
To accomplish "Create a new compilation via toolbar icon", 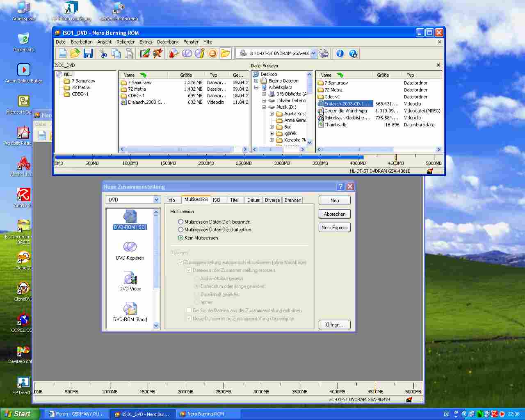I will click(62, 53).
